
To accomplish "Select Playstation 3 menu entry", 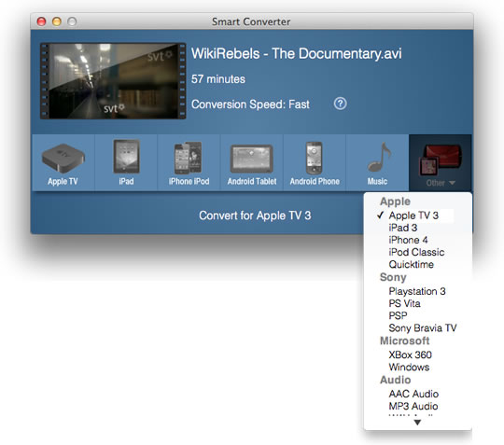I will (417, 291).
